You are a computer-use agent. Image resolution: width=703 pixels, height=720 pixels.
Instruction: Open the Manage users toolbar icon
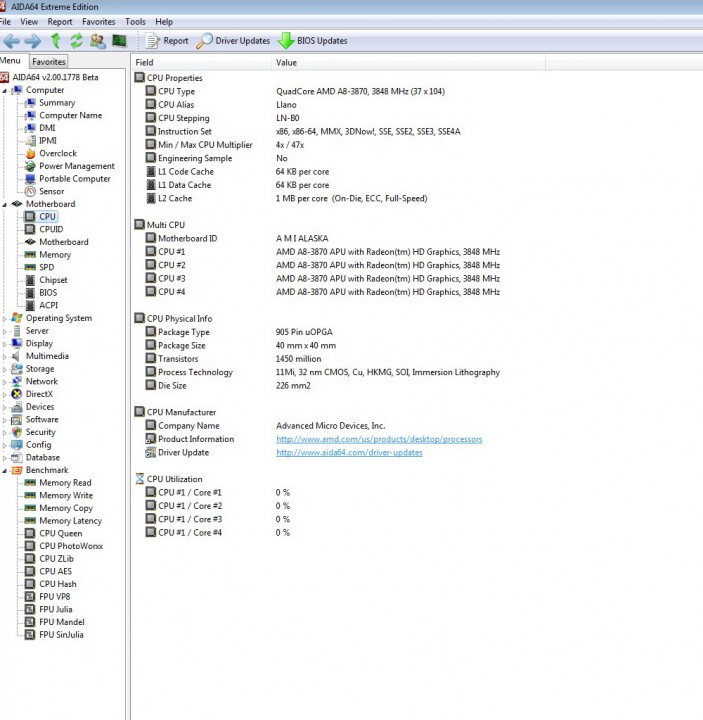[x=97, y=41]
